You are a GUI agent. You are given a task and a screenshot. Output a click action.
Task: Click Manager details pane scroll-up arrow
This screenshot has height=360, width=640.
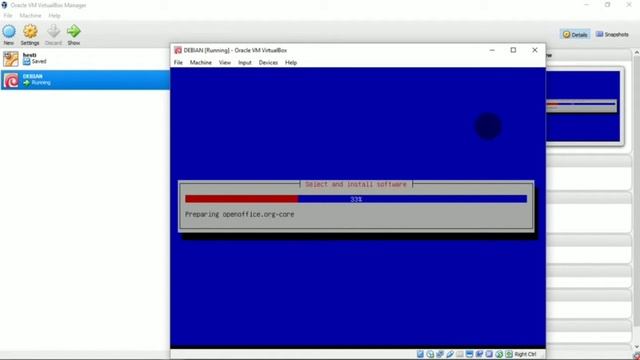pyautogui.click(x=637, y=53)
